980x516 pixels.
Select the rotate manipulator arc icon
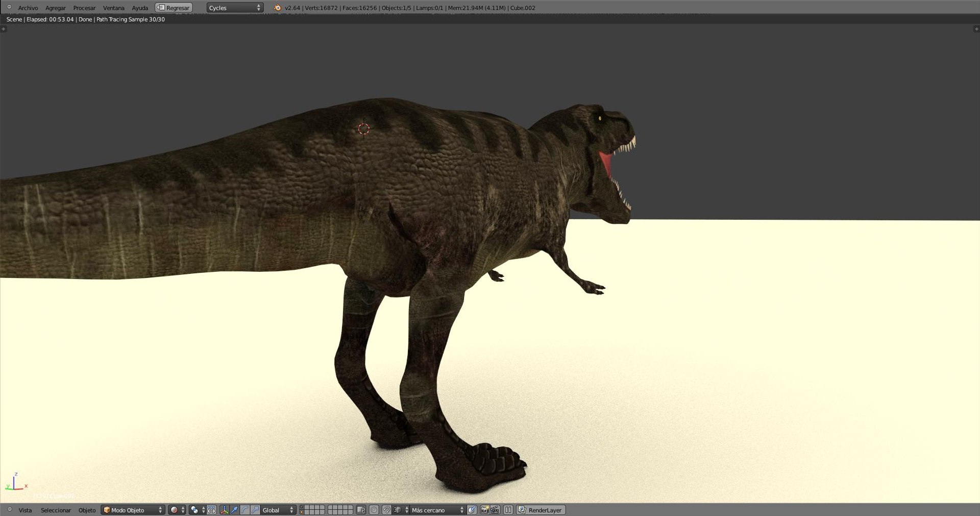(x=244, y=510)
